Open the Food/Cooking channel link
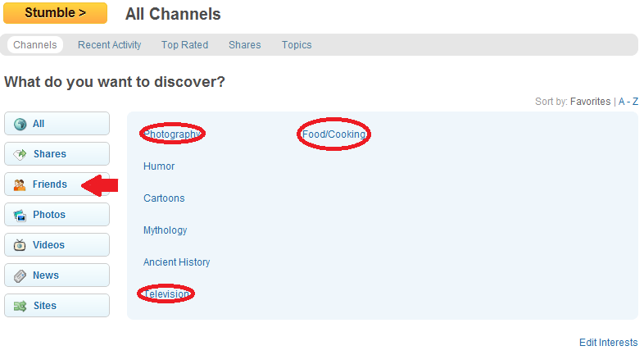 [333, 134]
